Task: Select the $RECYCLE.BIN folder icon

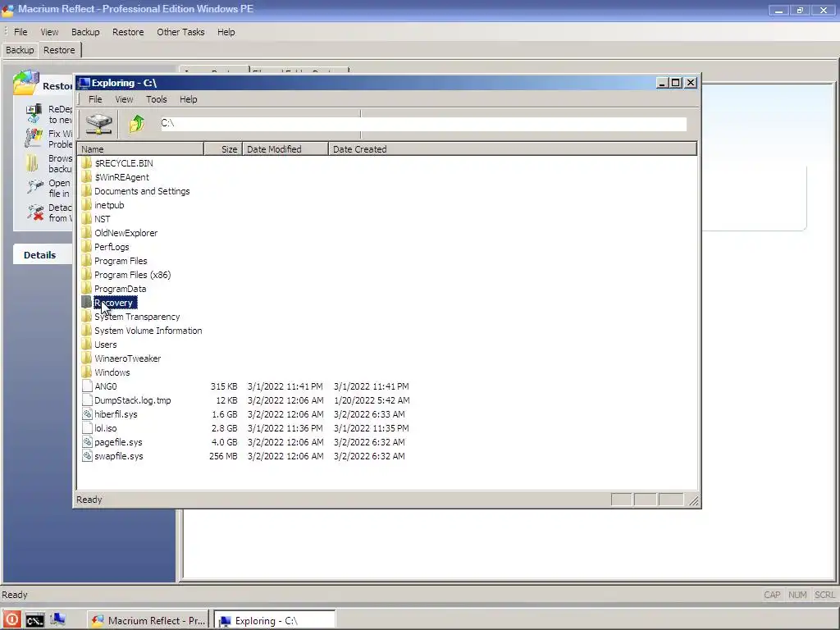Action: click(x=87, y=163)
